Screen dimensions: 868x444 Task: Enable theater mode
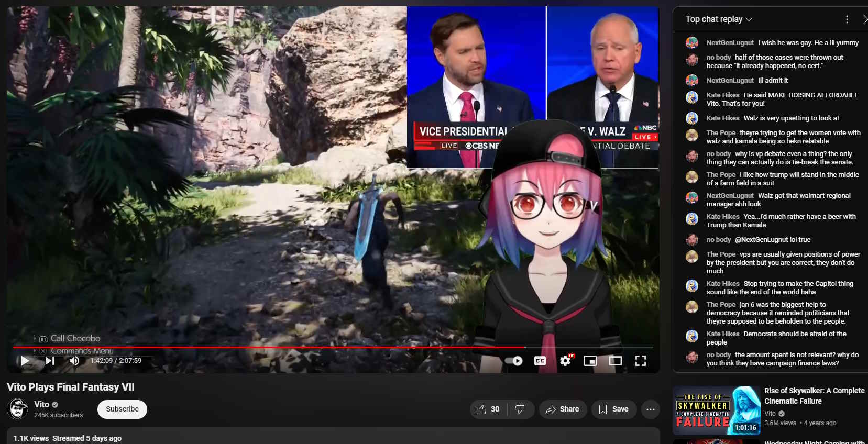coord(616,361)
